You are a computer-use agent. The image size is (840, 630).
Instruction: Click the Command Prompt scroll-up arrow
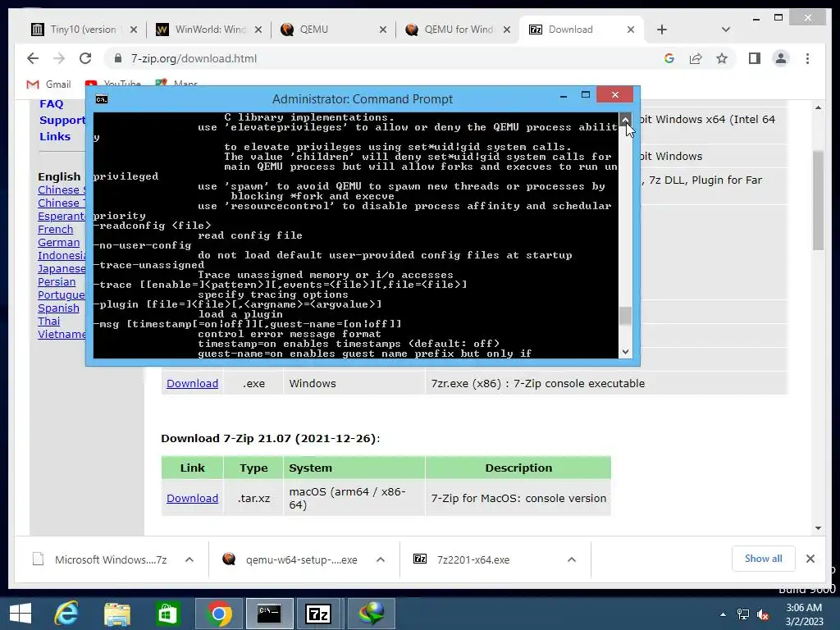(x=625, y=119)
